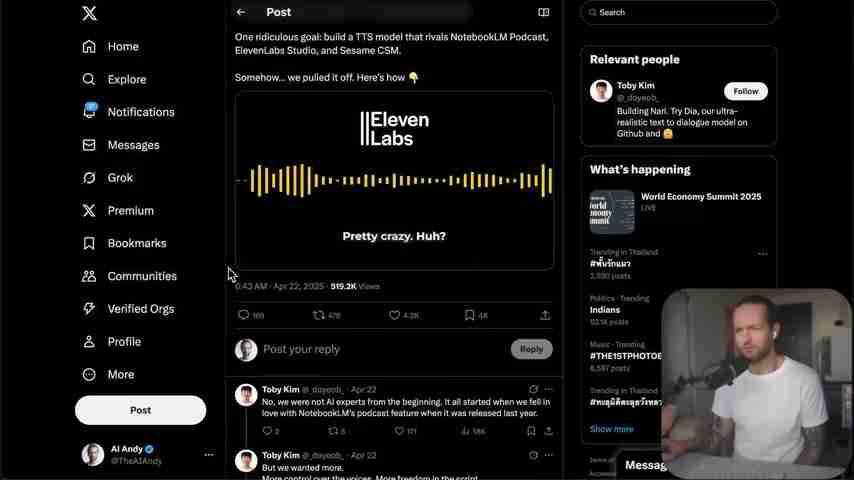Click the X logo icon
Viewport: 854px width, 480px height.
[x=89, y=13]
